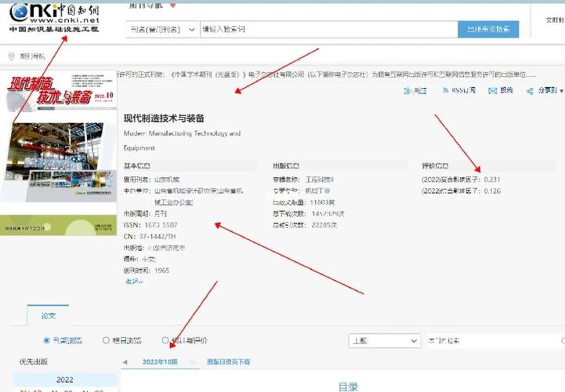Focus the 本刊内检索 input field

(x=492, y=341)
